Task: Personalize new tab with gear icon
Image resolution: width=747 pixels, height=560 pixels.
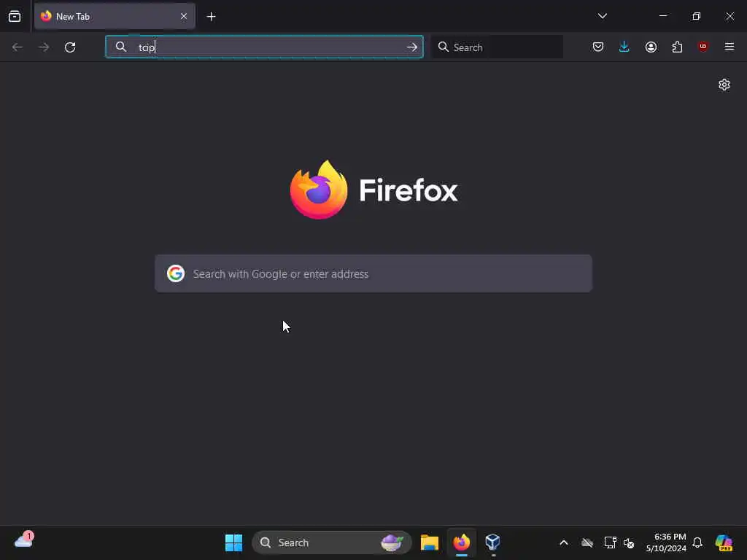Action: pyautogui.click(x=724, y=85)
